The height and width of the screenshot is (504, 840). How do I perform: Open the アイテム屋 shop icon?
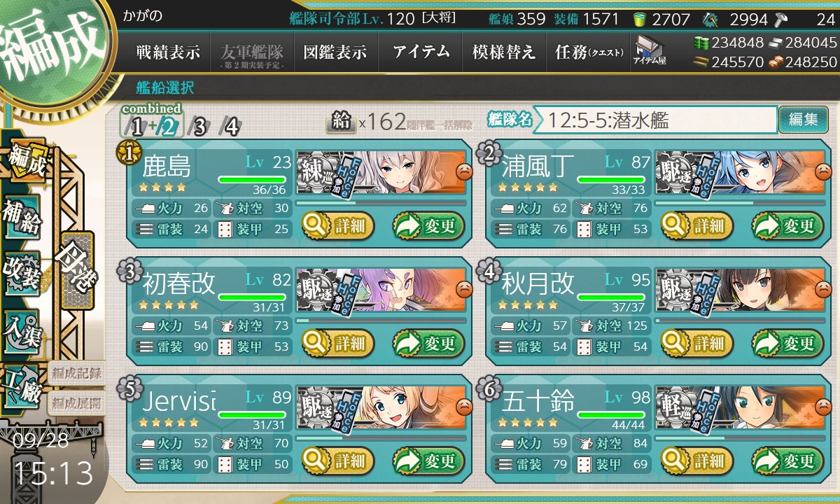pyautogui.click(x=650, y=51)
